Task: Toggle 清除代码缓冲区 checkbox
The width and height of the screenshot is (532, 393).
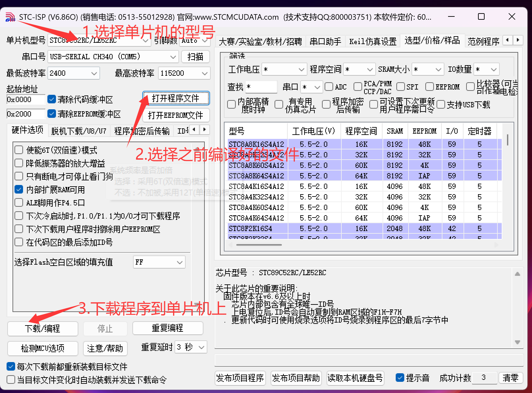Action: (51, 99)
